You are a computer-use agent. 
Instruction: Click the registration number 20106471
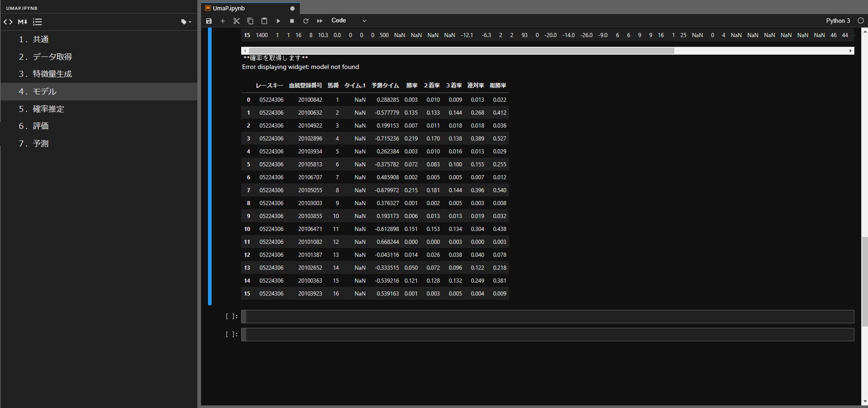(x=310, y=229)
